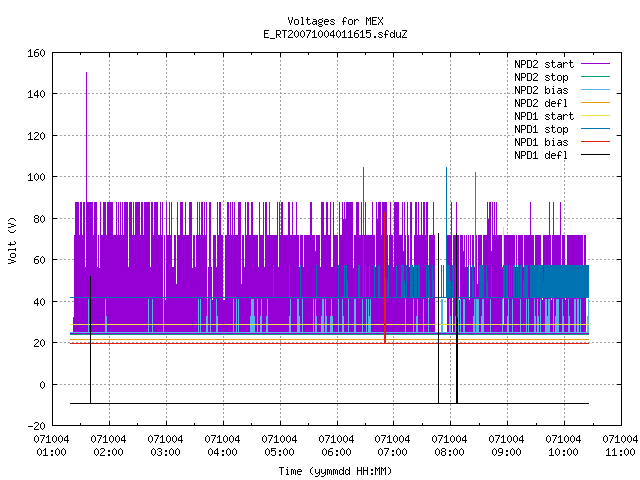Screen dimensions: 640x480
Task: Click the purple NPD2 start legend line sample
Action: (596, 64)
